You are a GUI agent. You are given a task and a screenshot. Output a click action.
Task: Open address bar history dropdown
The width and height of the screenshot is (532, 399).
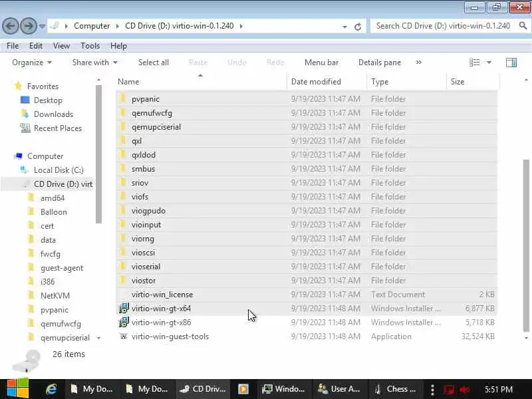click(344, 27)
